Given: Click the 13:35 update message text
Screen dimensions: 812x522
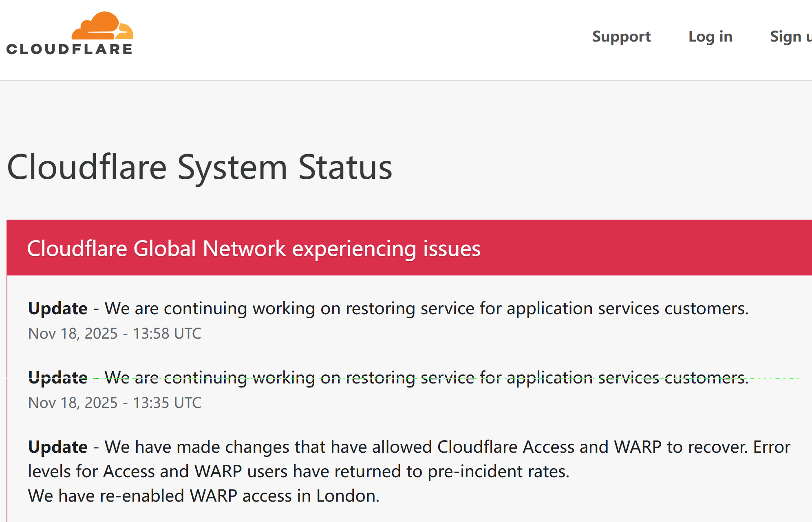Looking at the screenshot, I should click(x=426, y=378).
